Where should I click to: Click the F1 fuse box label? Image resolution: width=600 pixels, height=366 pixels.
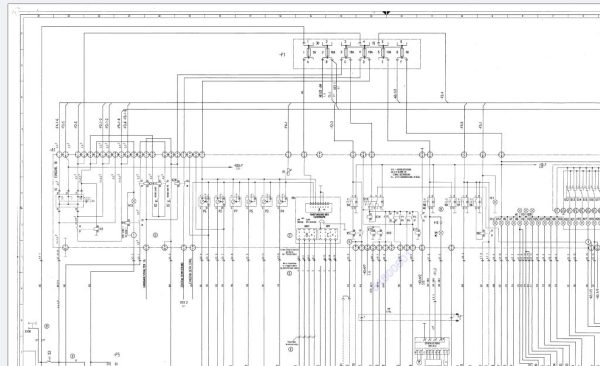click(x=283, y=55)
